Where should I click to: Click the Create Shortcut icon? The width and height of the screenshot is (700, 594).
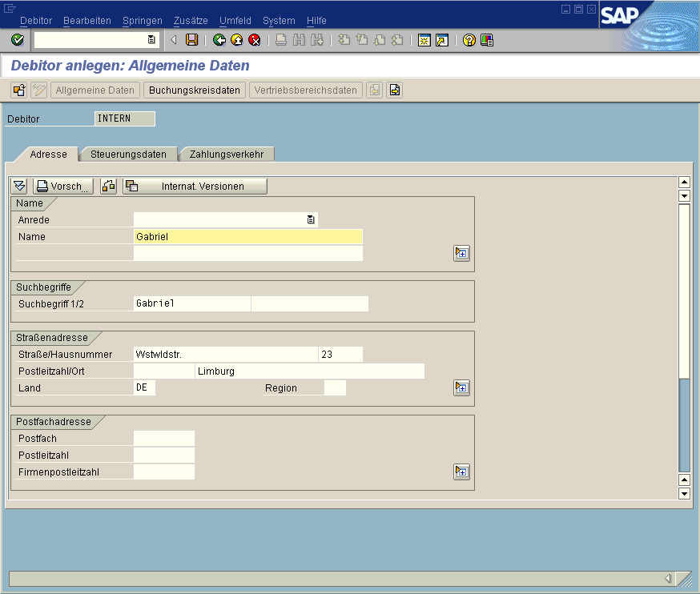[x=442, y=40]
